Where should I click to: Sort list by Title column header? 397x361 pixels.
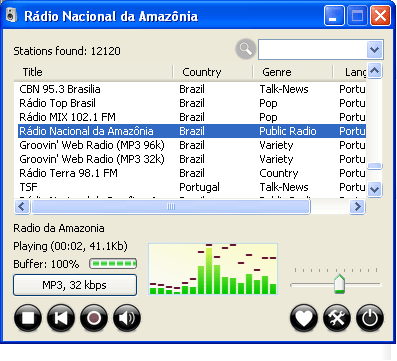93,72
